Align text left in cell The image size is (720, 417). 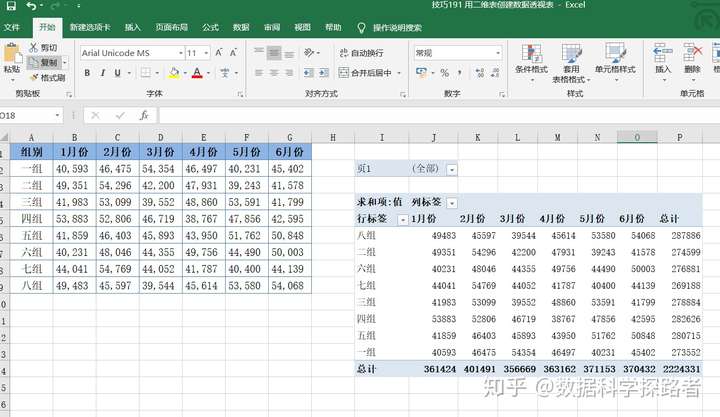pos(259,73)
